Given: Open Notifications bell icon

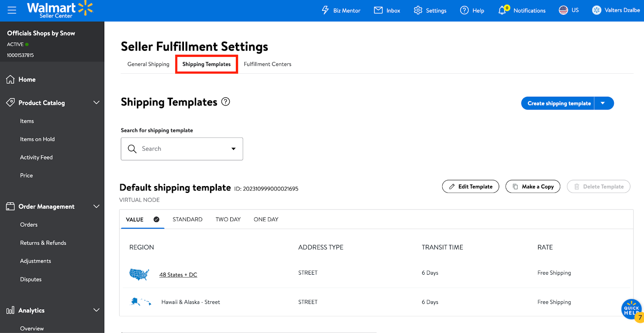Looking at the screenshot, I should (x=502, y=10).
